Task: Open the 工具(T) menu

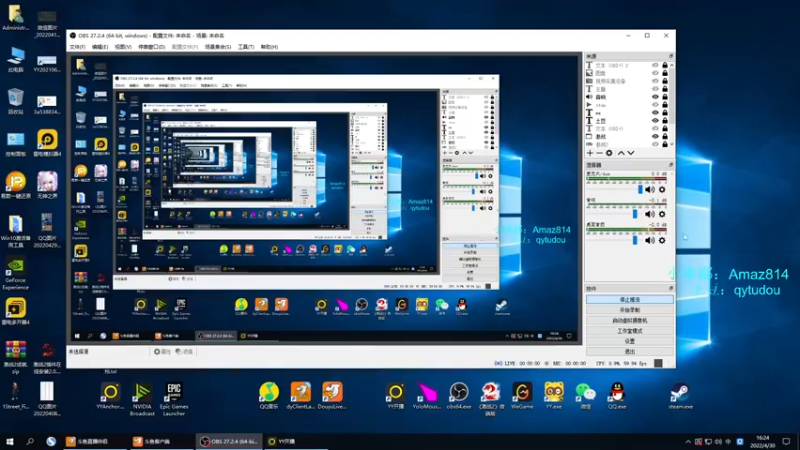Action: (246, 47)
